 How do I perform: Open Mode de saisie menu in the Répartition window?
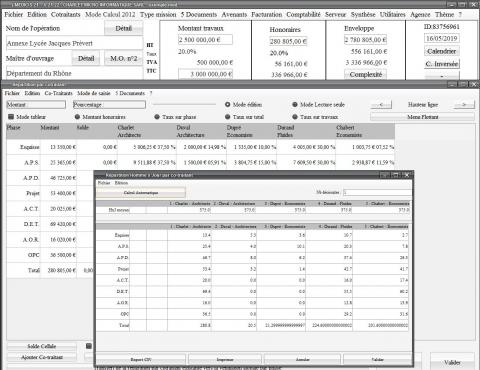94,93
